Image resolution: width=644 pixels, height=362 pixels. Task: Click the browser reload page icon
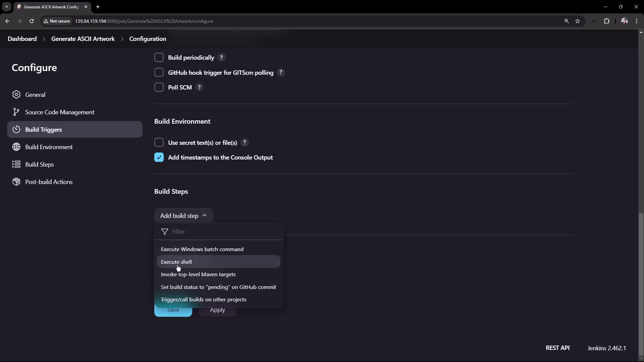(32, 21)
